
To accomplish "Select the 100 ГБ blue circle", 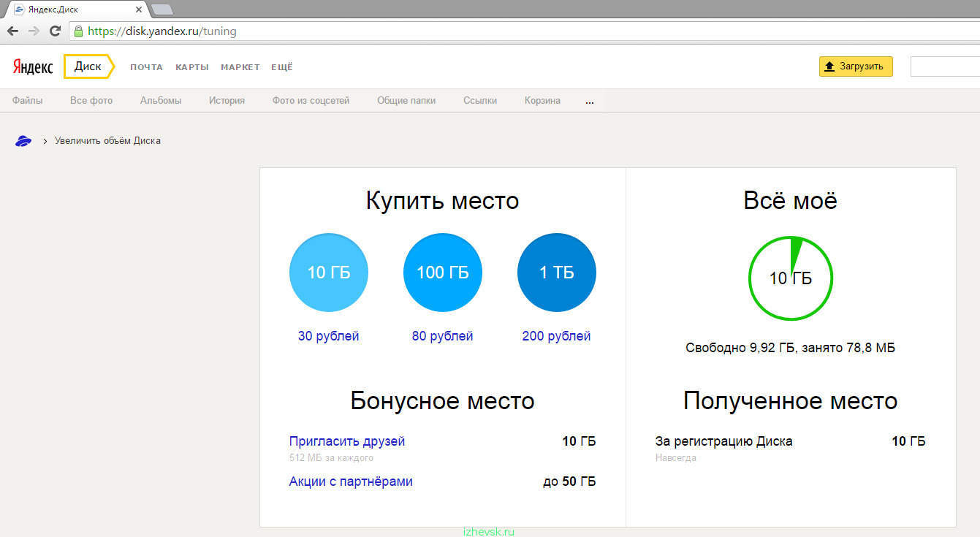I will (x=443, y=273).
